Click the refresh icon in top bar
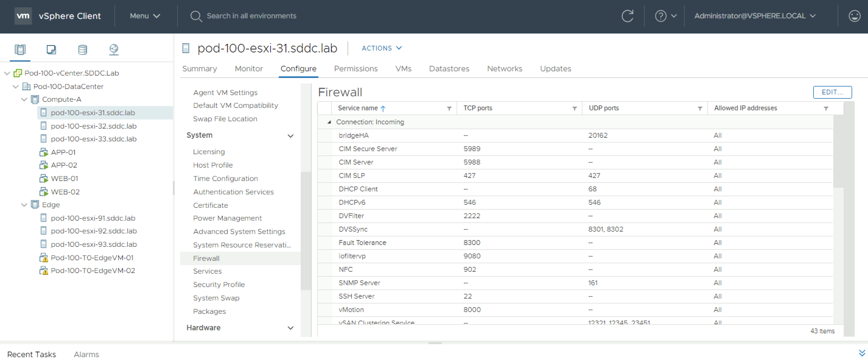 (x=628, y=16)
